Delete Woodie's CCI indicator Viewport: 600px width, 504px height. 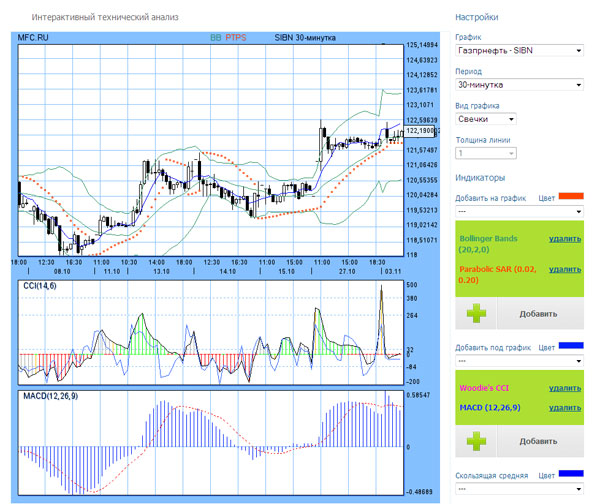point(565,388)
